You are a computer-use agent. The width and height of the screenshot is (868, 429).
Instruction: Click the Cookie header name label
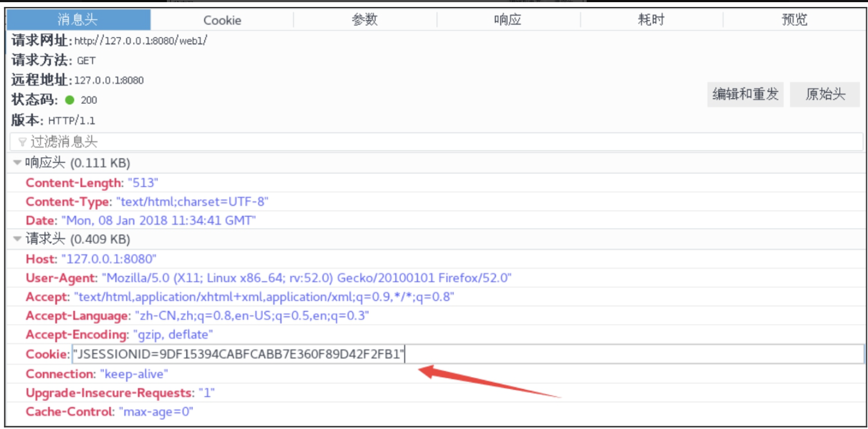point(47,354)
